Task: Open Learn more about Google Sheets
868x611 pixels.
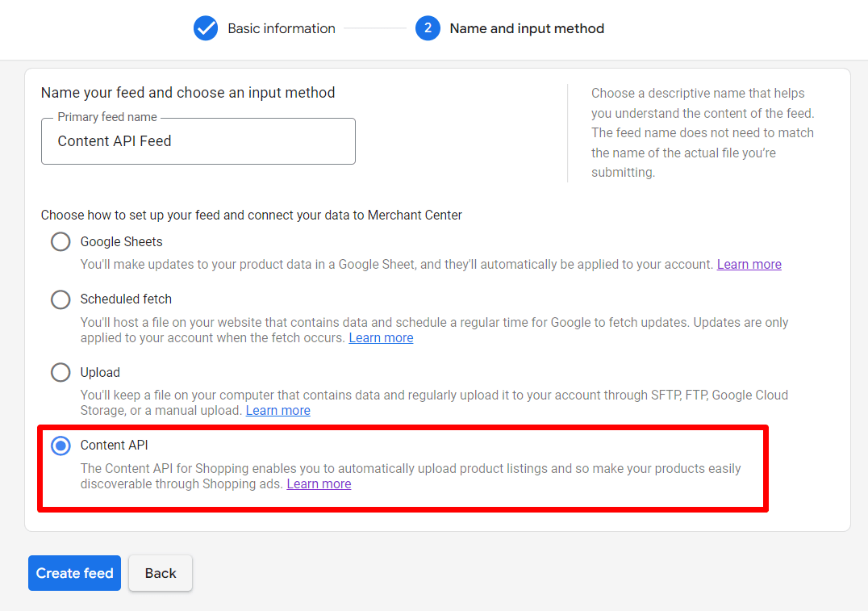Action: click(749, 264)
